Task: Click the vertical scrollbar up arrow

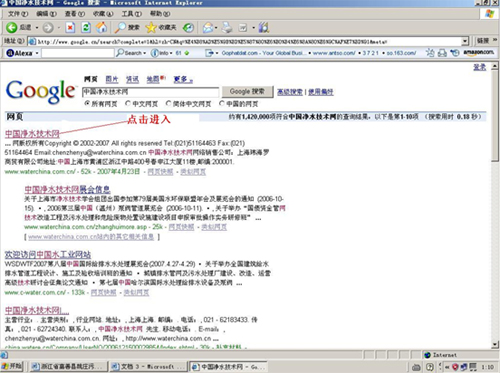Action: 495,66
